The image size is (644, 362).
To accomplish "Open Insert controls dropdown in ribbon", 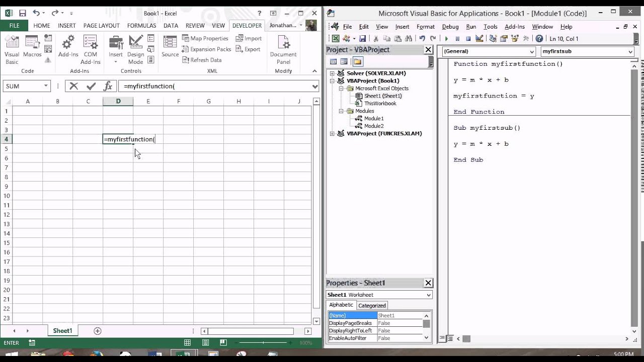I will click(x=116, y=50).
